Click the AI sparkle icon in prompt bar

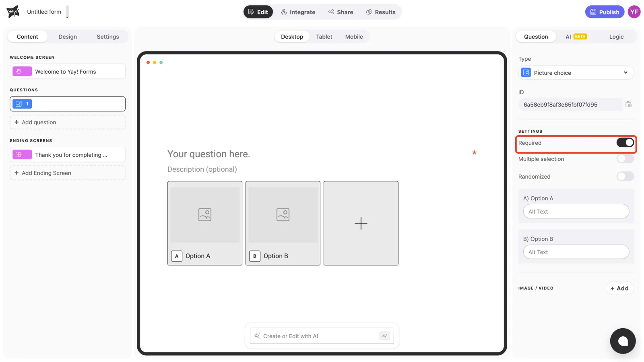(257, 336)
